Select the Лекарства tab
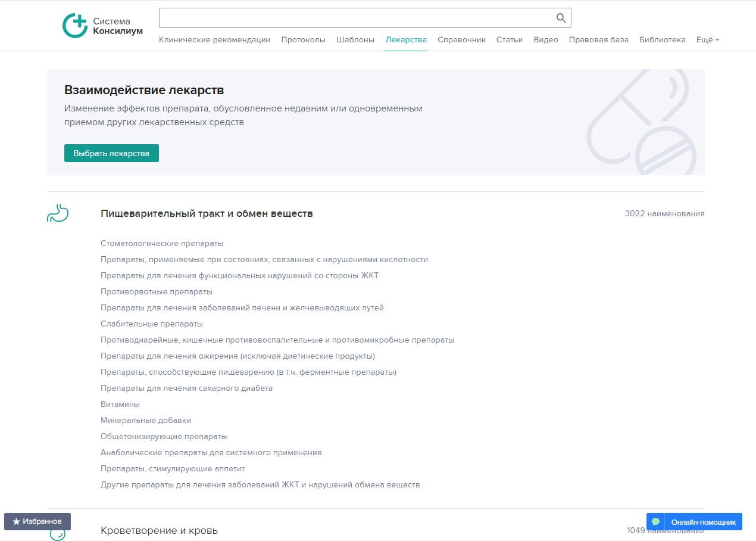The height and width of the screenshot is (541, 756). click(x=406, y=40)
